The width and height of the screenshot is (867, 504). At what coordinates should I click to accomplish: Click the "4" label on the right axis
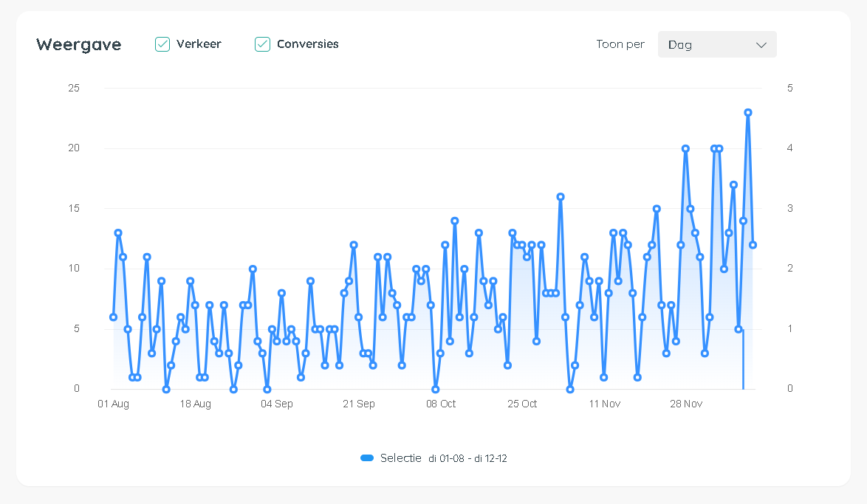(790, 148)
